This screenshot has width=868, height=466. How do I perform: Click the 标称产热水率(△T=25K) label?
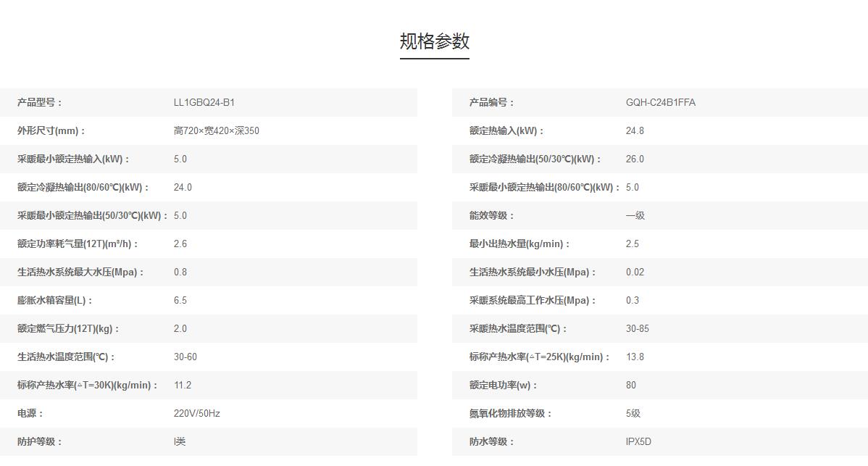coord(540,357)
